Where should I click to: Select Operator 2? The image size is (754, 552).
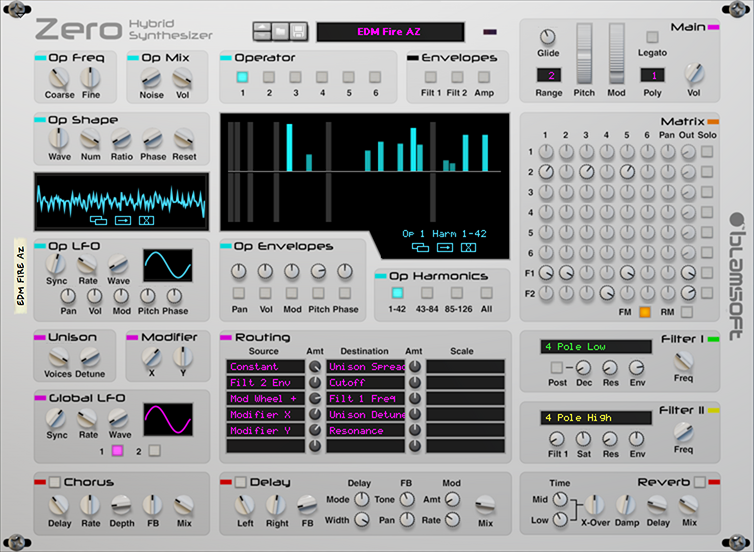(269, 77)
